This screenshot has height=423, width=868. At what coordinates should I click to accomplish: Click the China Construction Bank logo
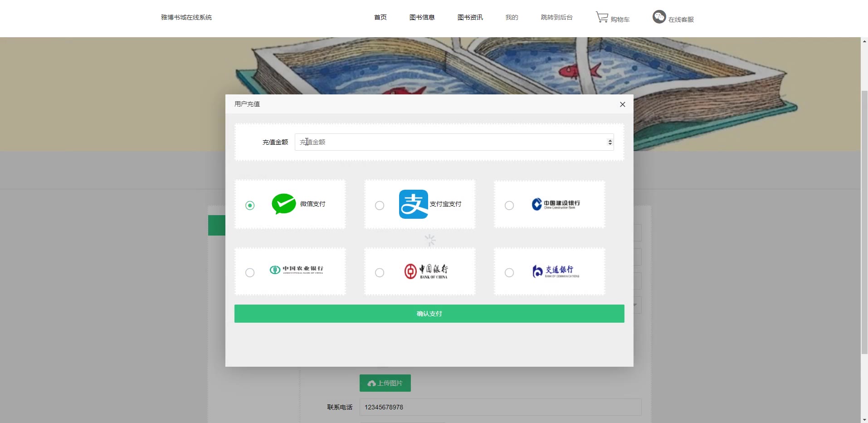tap(556, 204)
